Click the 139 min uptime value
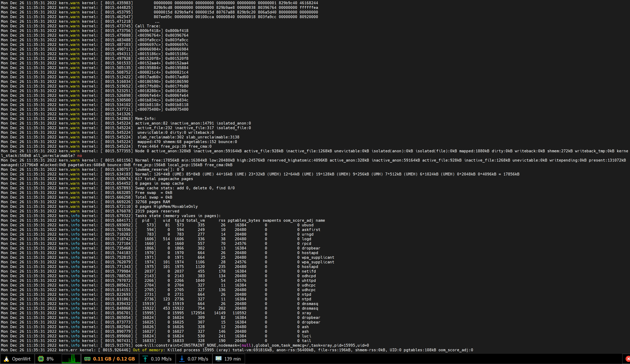The width and height of the screenshot is (630, 364). tap(232, 359)
